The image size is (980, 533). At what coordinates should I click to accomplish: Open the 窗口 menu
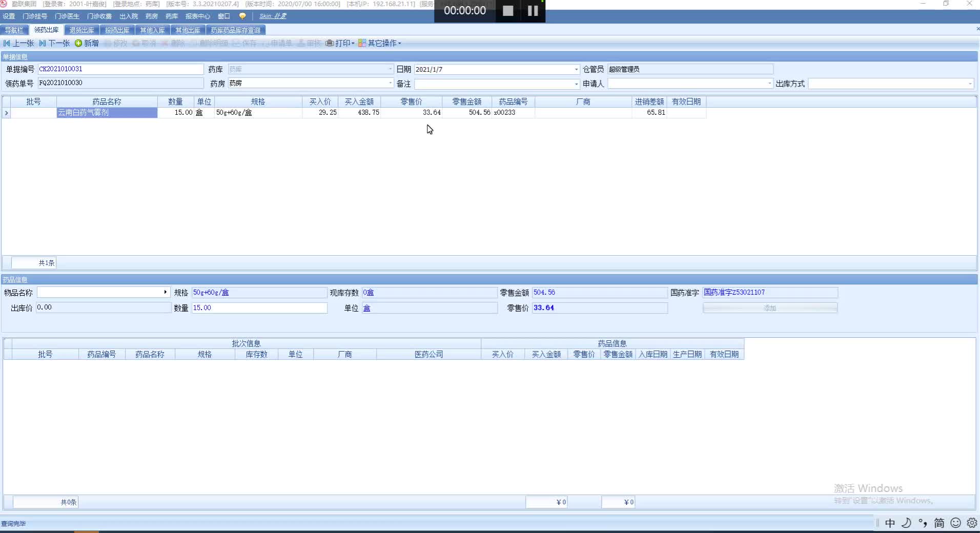(224, 16)
